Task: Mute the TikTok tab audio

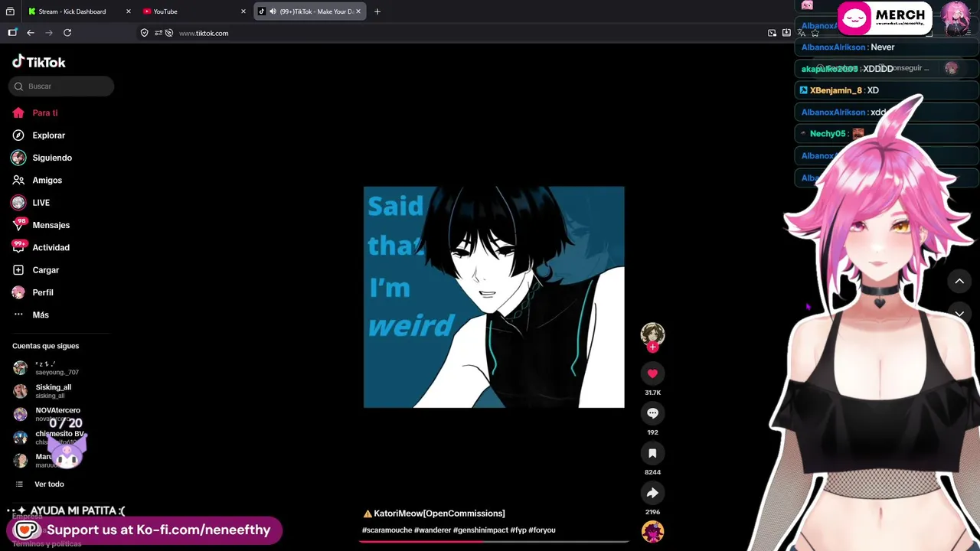Action: tap(273, 11)
